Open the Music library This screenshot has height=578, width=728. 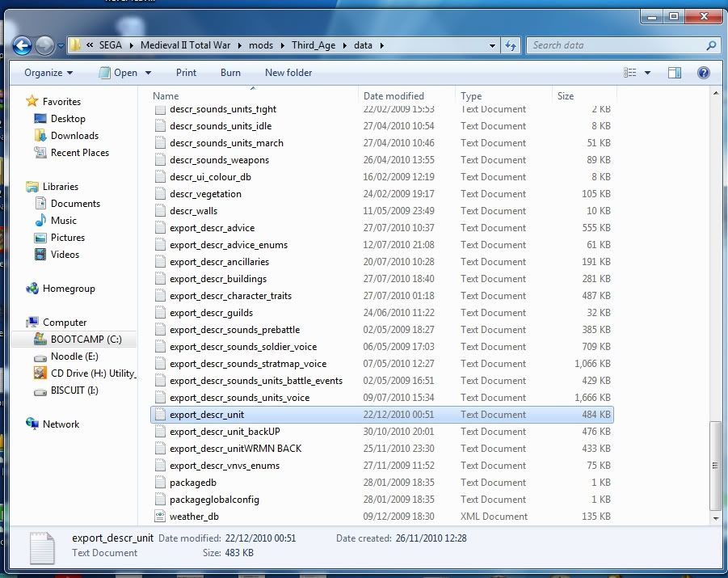coord(64,221)
